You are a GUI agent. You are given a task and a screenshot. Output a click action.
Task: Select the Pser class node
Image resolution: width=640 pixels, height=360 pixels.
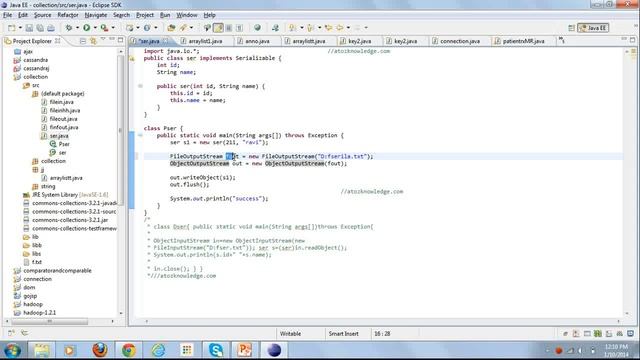tap(64, 144)
